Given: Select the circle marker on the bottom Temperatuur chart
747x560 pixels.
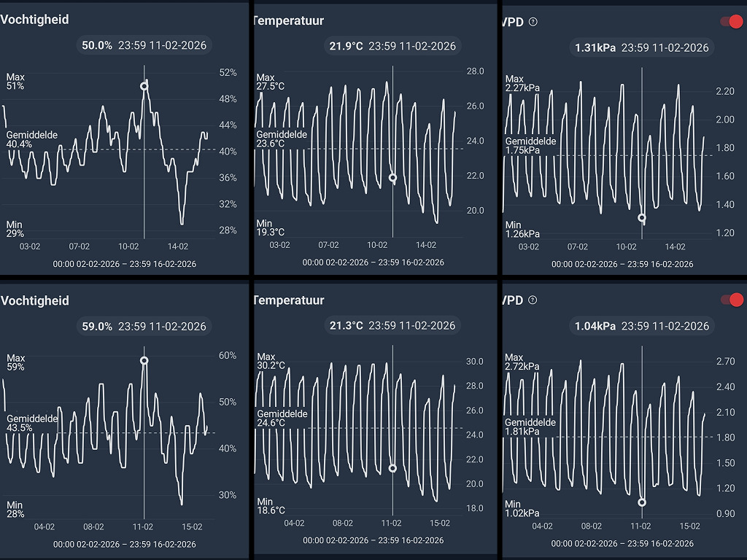Looking at the screenshot, I should tap(392, 468).
